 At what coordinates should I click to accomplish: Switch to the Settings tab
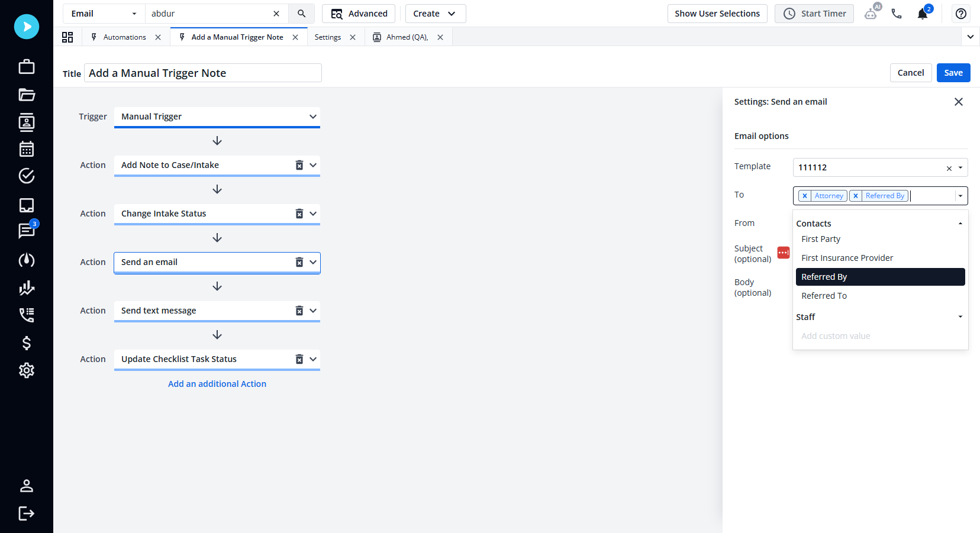pyautogui.click(x=327, y=37)
